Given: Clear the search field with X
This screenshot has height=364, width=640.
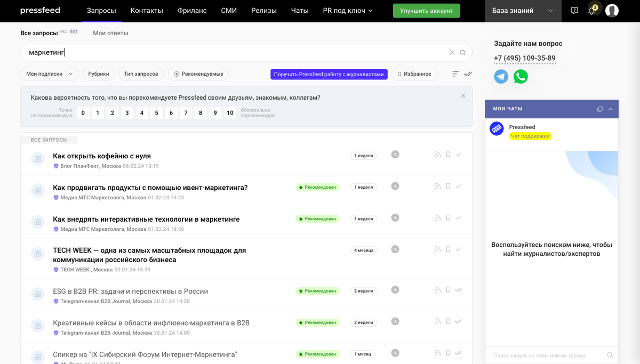Looking at the screenshot, I should coord(452,53).
